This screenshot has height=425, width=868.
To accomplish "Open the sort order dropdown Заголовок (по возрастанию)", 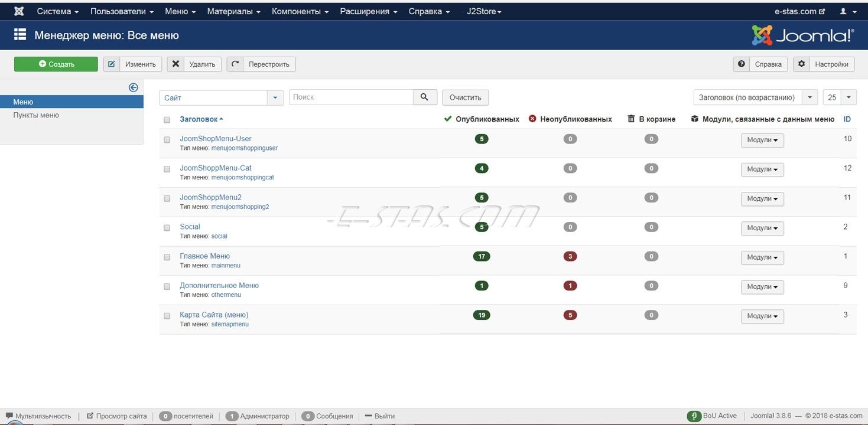I will click(x=755, y=97).
